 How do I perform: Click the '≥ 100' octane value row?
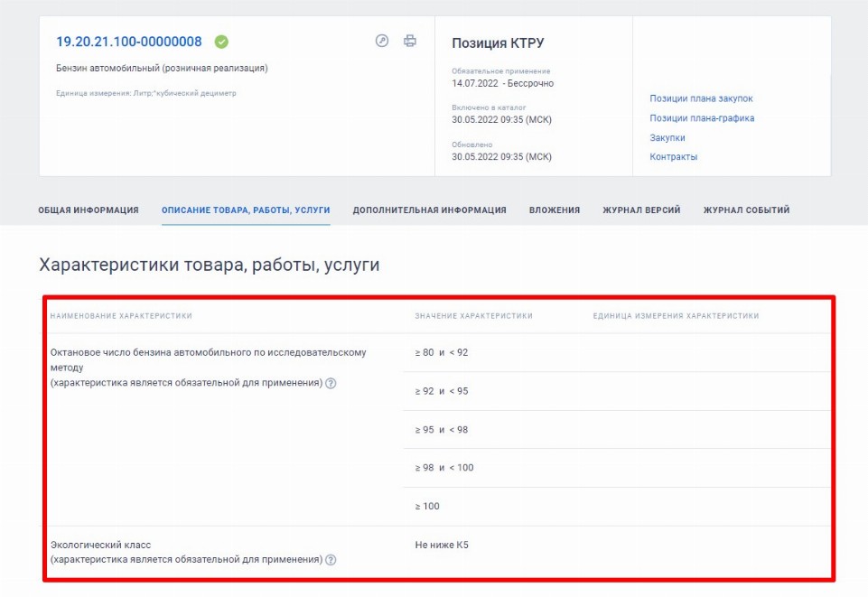pos(427,507)
